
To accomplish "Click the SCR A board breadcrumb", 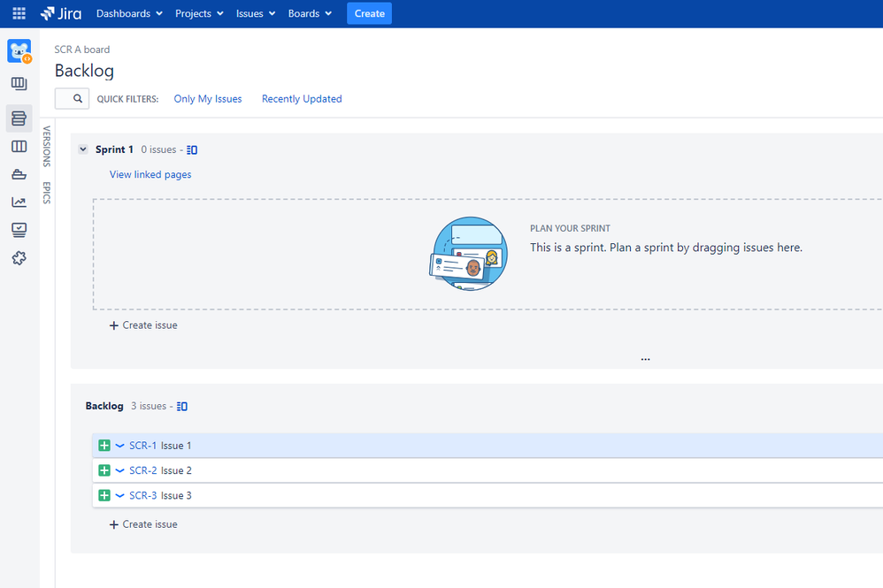I will coord(82,50).
